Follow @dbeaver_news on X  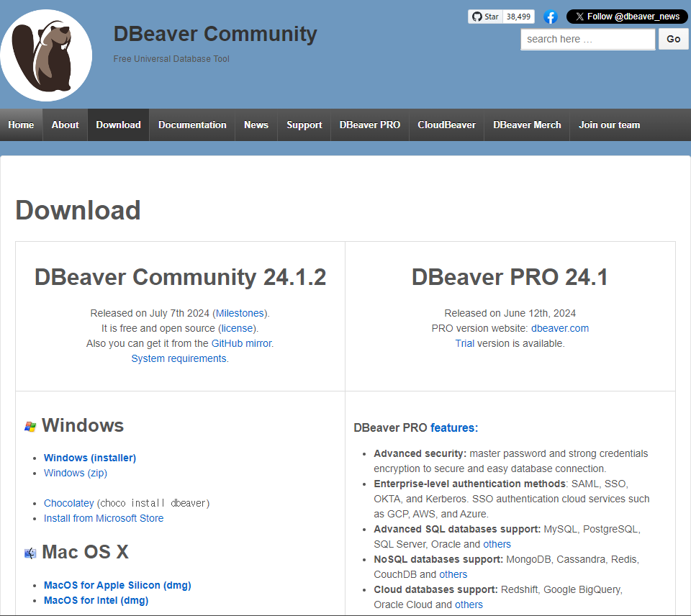click(x=627, y=17)
